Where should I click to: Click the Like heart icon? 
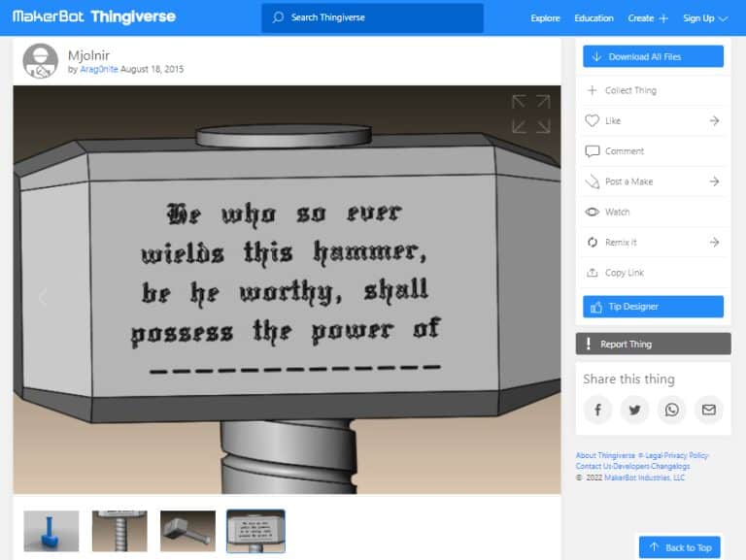592,120
